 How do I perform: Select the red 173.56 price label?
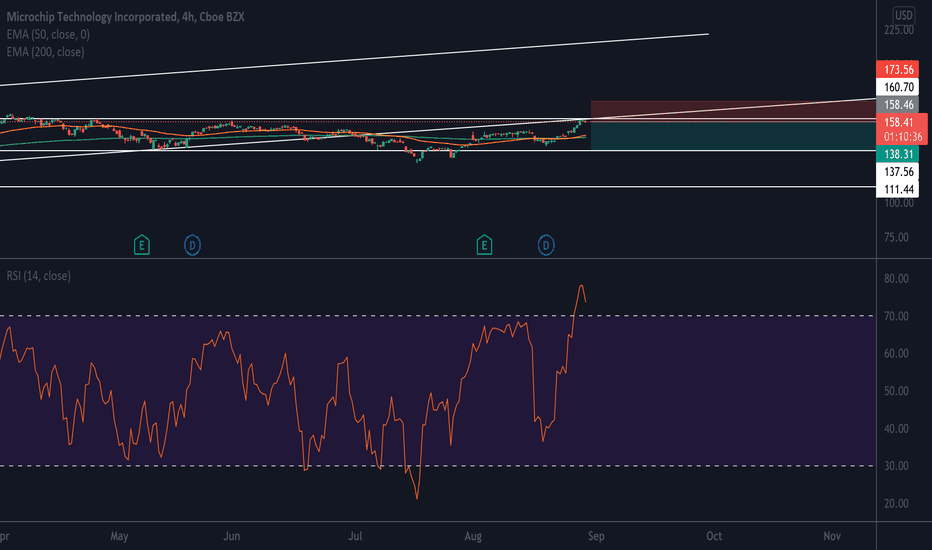[x=898, y=70]
